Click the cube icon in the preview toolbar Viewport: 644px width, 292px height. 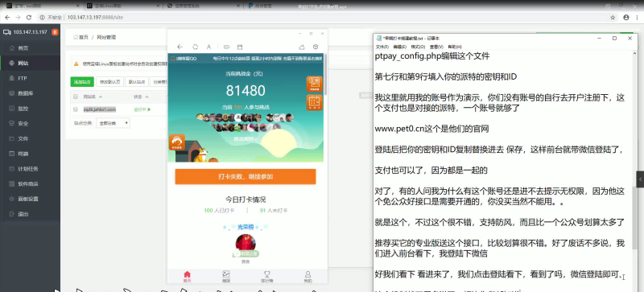click(316, 47)
